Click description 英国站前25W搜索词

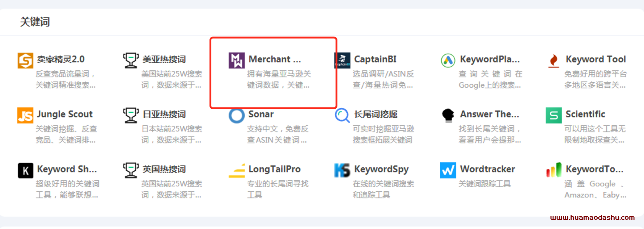[172, 189]
